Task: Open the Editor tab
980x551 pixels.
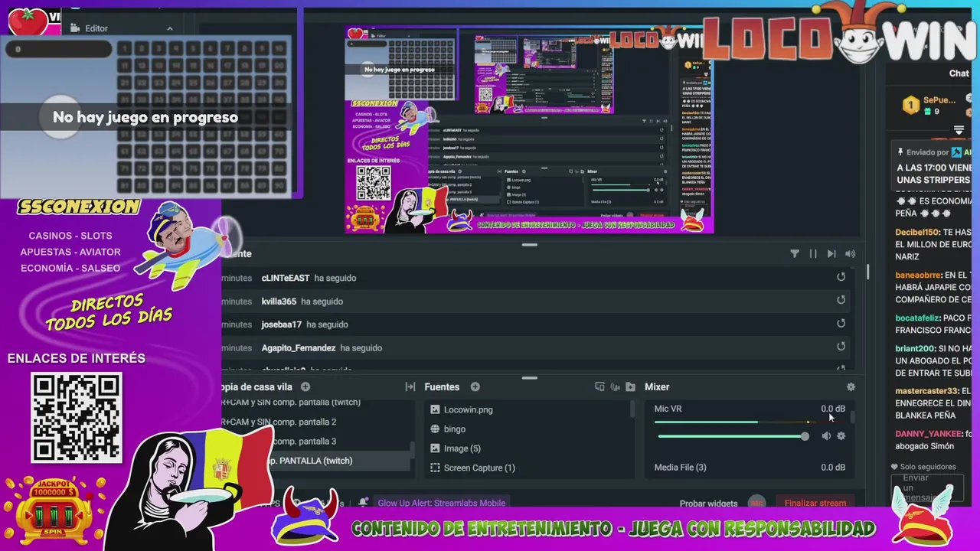Action: pos(96,28)
